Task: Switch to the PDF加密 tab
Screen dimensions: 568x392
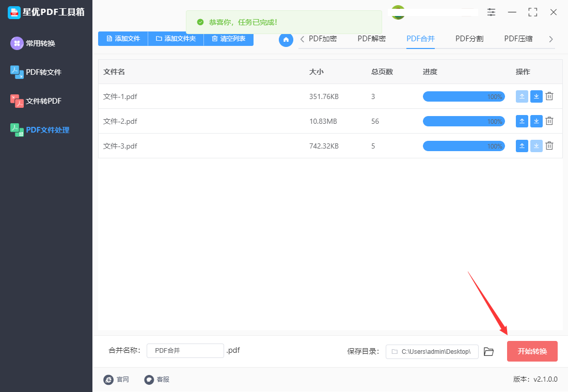Action: [323, 38]
